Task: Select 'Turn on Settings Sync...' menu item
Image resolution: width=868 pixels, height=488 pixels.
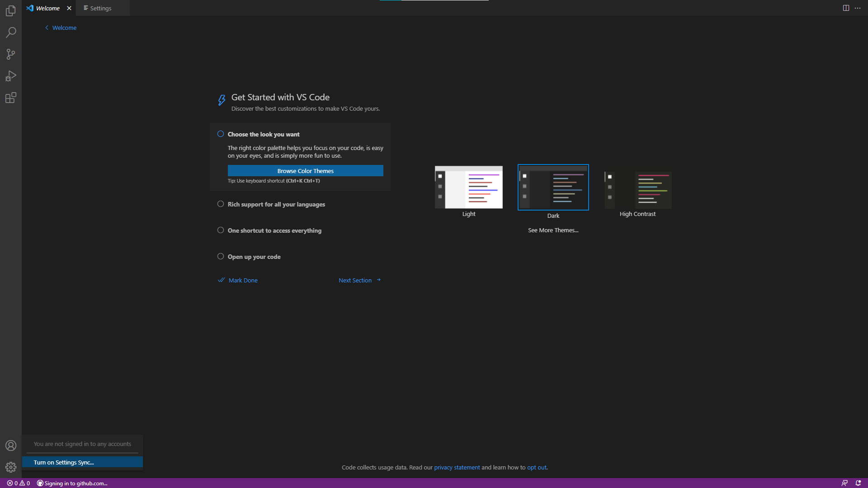Action: (x=64, y=462)
